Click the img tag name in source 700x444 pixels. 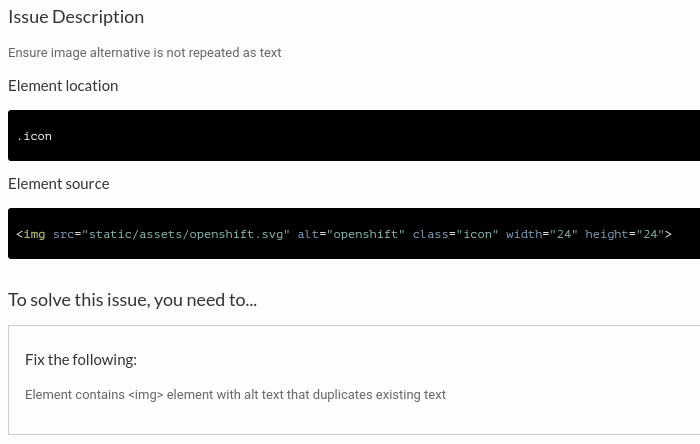coord(35,234)
